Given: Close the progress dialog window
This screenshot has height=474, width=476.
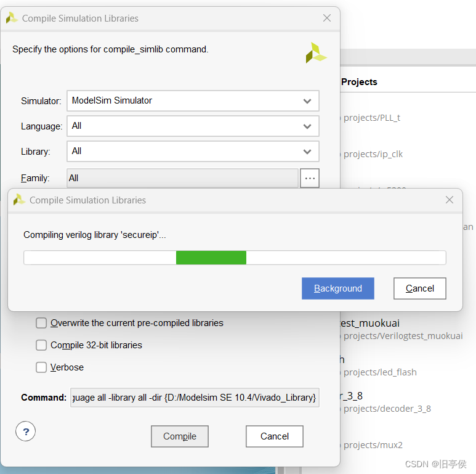Looking at the screenshot, I should click(x=450, y=200).
